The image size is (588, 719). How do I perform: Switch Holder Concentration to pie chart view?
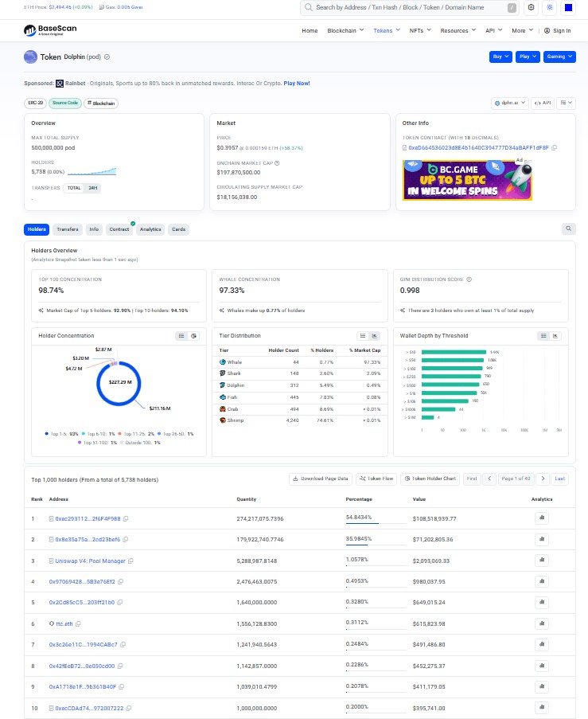pyautogui.click(x=193, y=336)
